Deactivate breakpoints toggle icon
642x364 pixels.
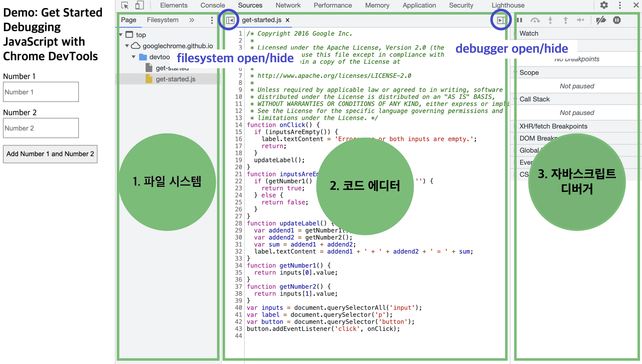point(601,20)
